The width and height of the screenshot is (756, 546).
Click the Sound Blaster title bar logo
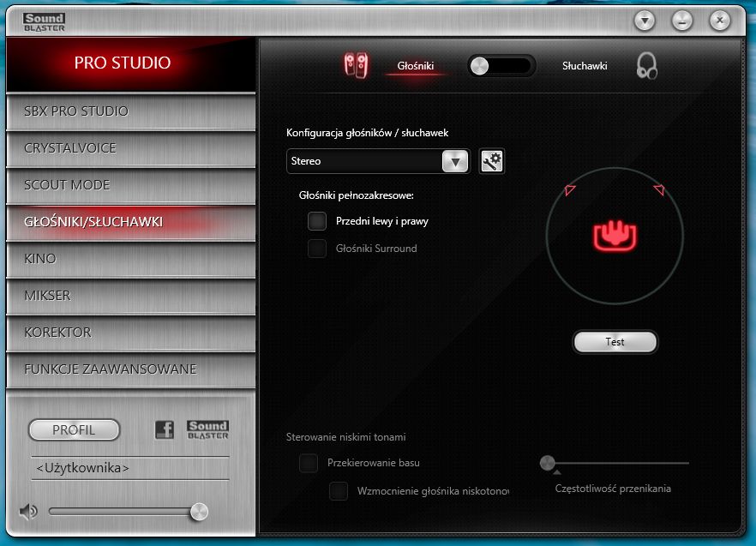[44, 22]
